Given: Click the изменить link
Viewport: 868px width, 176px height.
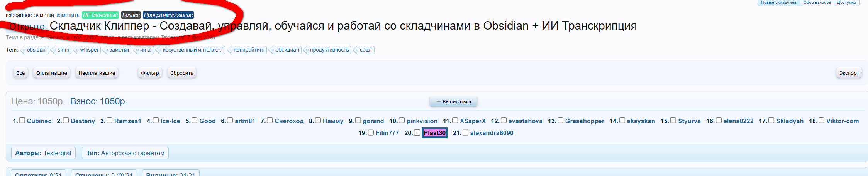Looking at the screenshot, I should click(68, 15).
